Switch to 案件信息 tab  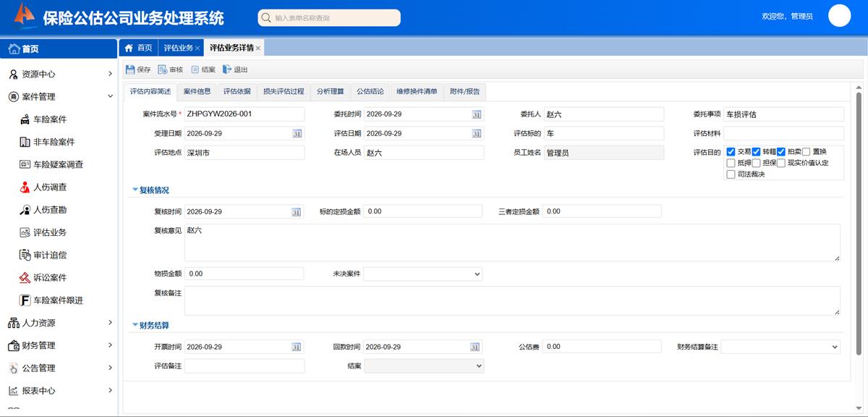197,91
